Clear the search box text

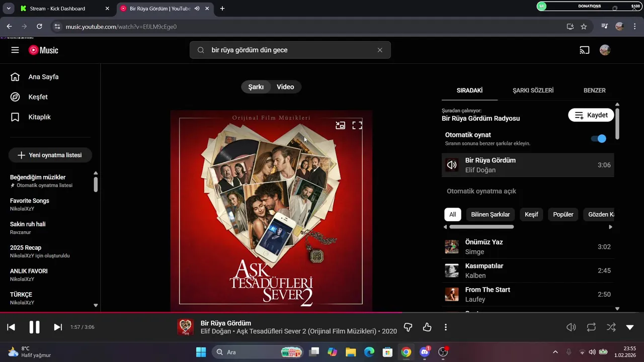click(x=380, y=50)
